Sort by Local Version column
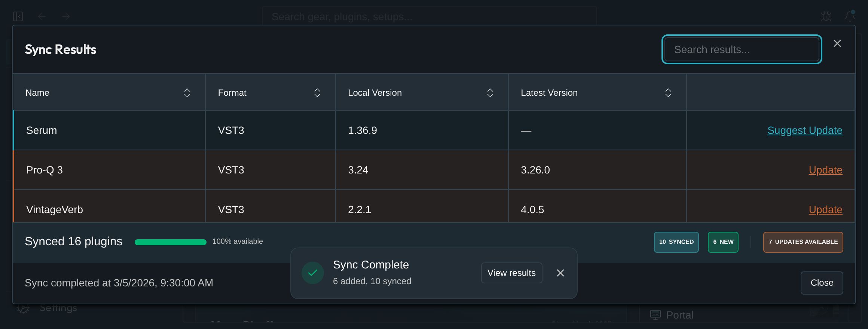This screenshot has height=329, width=868. tap(490, 93)
